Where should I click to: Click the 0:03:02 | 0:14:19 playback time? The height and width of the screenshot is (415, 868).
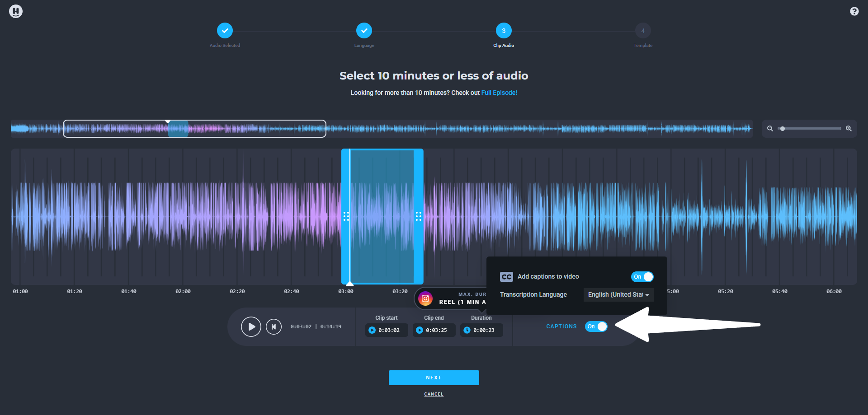pyautogui.click(x=316, y=326)
